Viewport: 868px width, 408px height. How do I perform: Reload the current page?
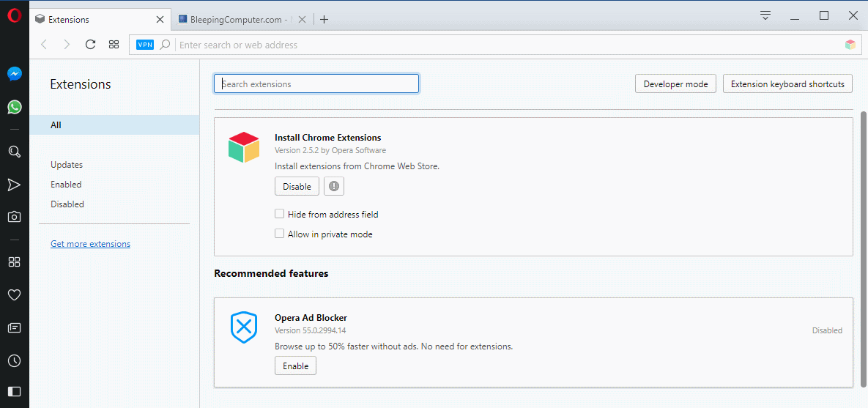click(91, 45)
